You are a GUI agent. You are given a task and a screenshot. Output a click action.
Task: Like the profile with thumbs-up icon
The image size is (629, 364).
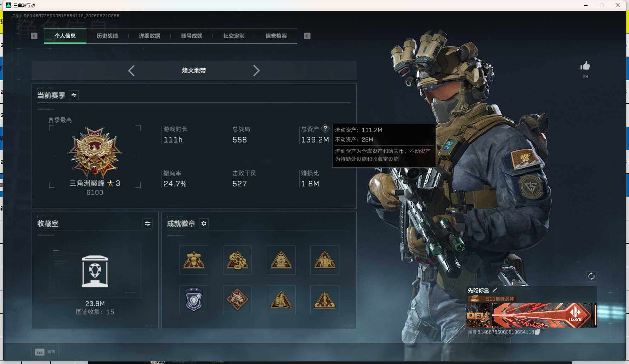585,66
